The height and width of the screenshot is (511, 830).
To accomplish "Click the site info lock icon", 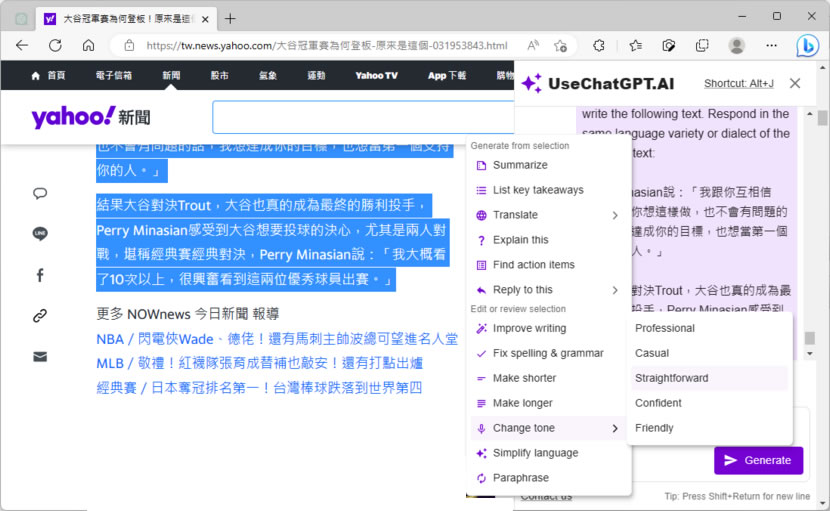I will [x=129, y=46].
